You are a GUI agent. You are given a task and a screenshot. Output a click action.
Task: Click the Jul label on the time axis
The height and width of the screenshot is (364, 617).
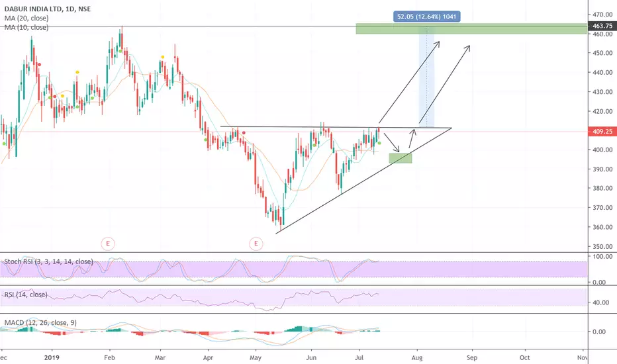359,357
